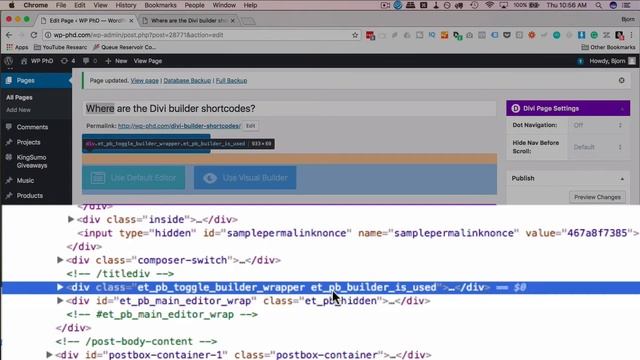The height and width of the screenshot is (360, 640).
Task: Open Chrome's File menu
Action: click(x=61, y=5)
